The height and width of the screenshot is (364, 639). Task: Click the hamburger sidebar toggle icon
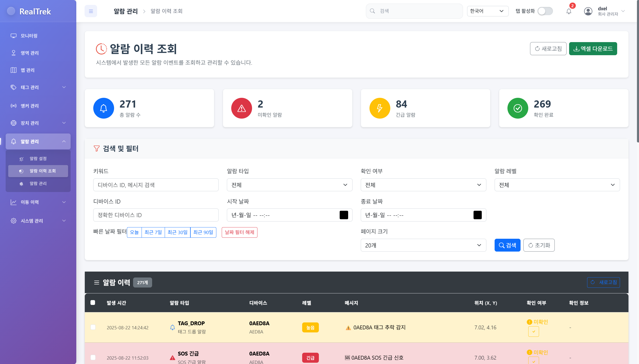click(x=91, y=11)
